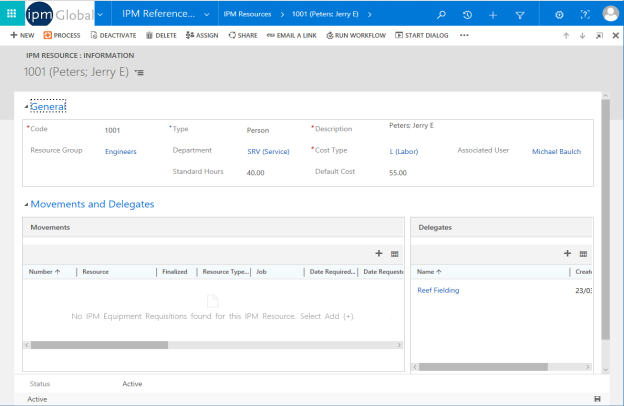Click the search magnifier icon
This screenshot has width=624, height=406.
click(442, 15)
